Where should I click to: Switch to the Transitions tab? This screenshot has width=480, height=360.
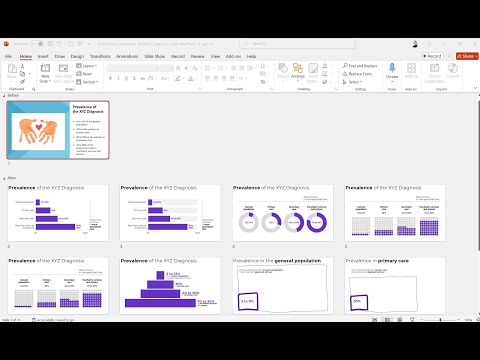click(100, 56)
